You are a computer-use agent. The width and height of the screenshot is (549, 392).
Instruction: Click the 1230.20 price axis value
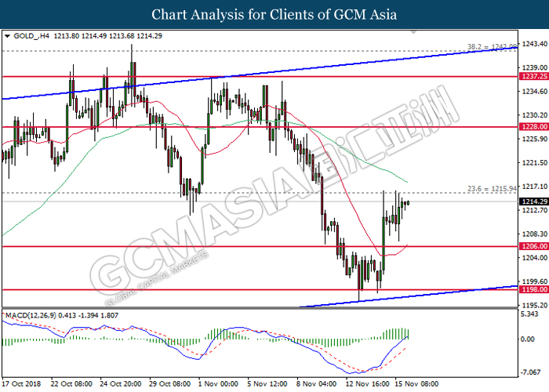(534, 115)
